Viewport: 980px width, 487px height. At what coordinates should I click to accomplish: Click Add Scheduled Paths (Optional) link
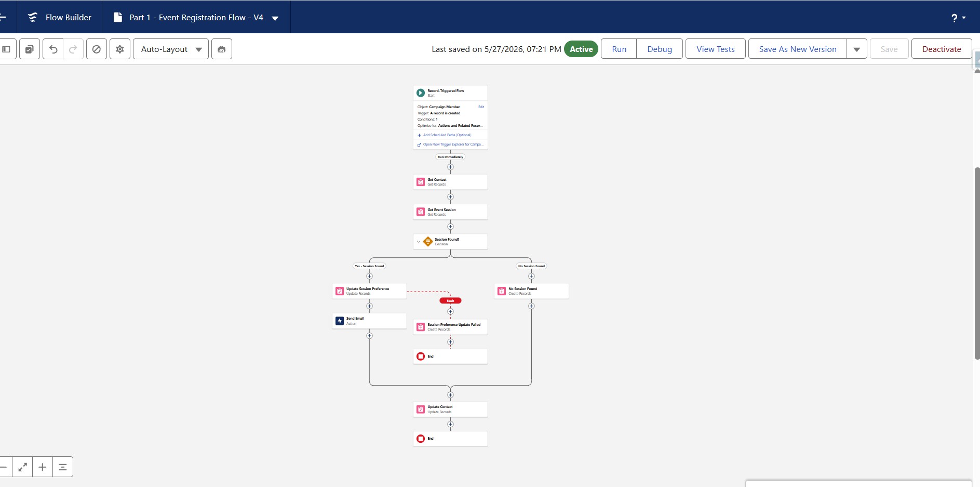tap(447, 135)
